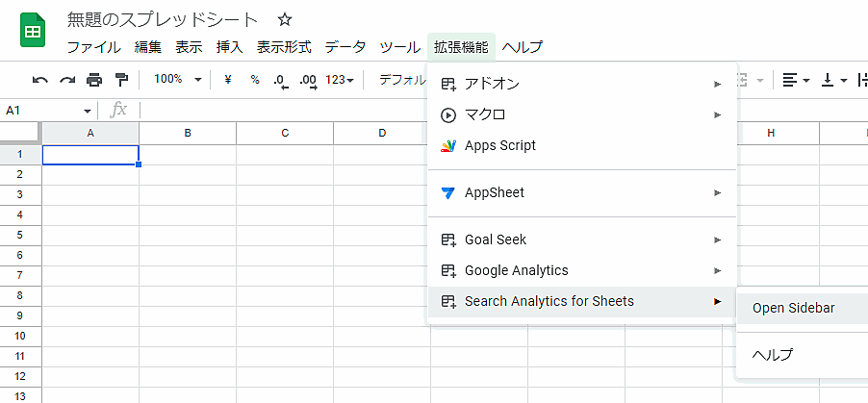Image resolution: width=868 pixels, height=403 pixels.
Task: Select the column B header
Action: click(x=188, y=133)
